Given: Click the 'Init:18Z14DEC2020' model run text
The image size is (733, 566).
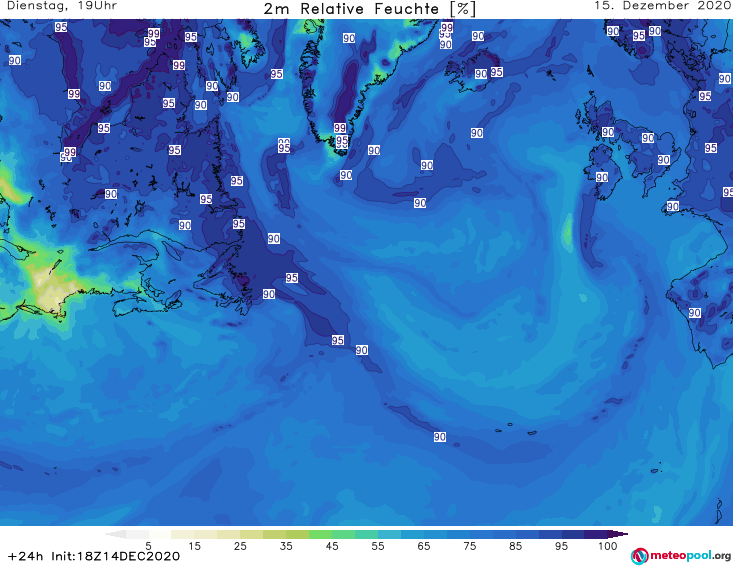Looking at the screenshot, I should click(115, 556).
